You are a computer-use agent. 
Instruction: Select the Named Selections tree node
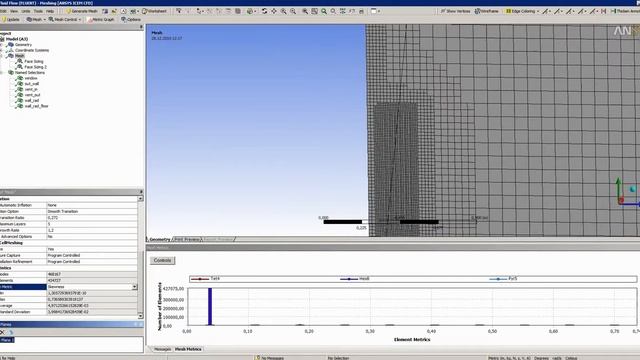[30, 73]
